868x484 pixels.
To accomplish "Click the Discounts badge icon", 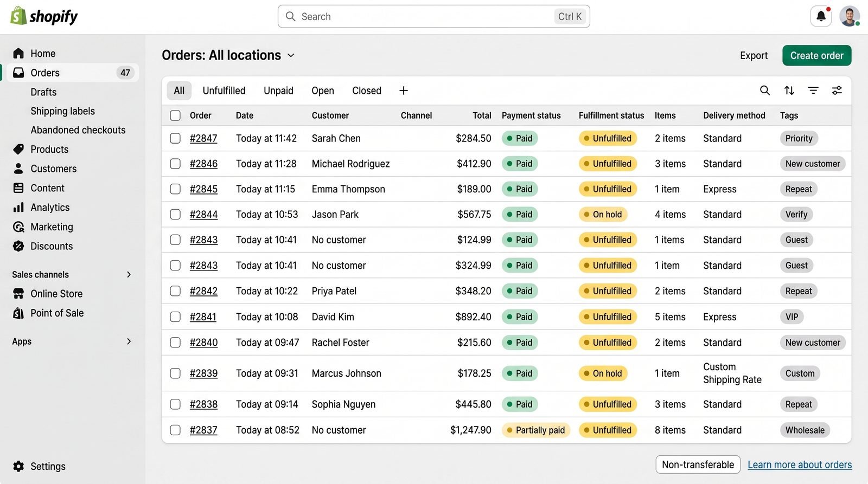I will tap(18, 246).
